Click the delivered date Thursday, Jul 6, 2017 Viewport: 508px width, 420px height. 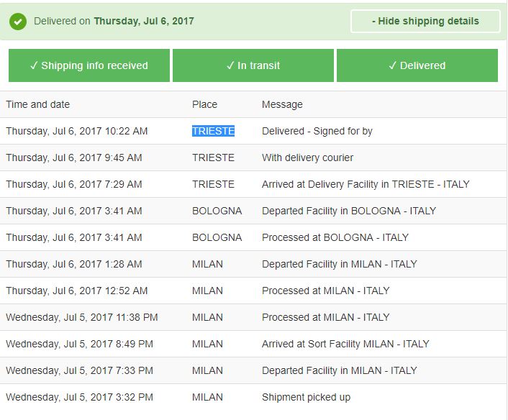coord(144,21)
